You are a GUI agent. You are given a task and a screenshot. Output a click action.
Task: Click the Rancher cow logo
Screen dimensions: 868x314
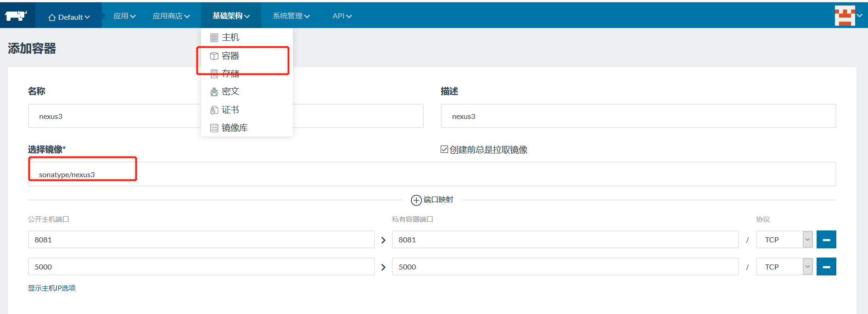point(16,16)
